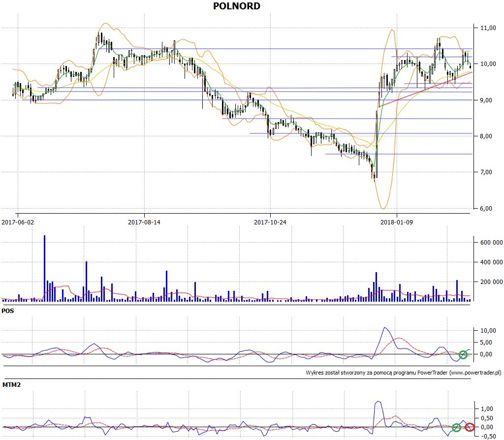Click the 8,00 price axis label
Screen dimensions: 504x440
click(486, 136)
